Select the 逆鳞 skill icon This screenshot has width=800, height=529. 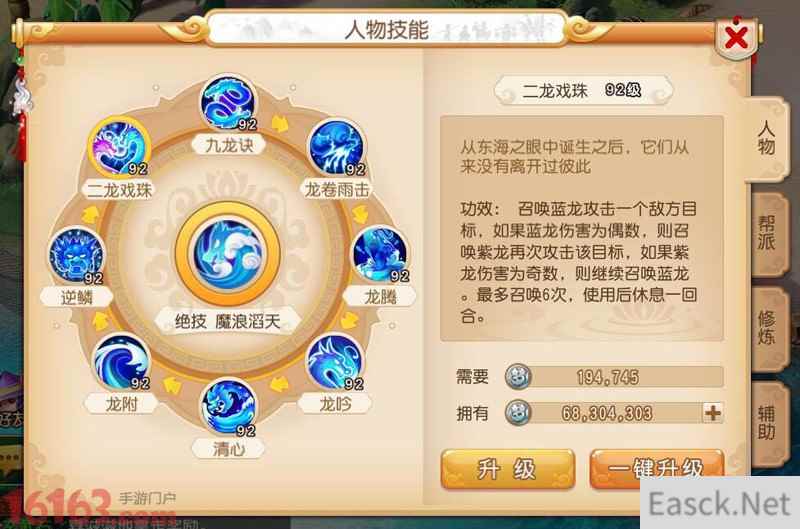click(x=76, y=256)
